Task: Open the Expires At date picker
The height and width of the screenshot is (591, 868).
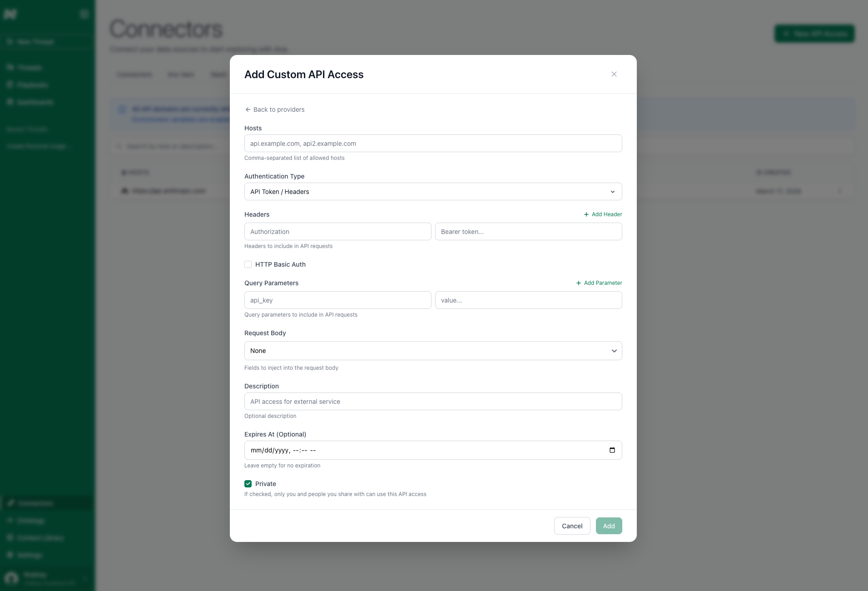Action: point(612,450)
